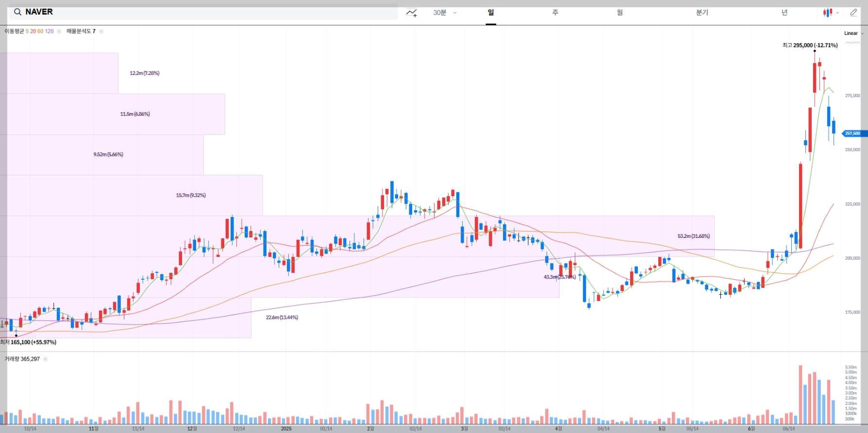Viewport: 868px width, 433px height.
Task: Click the 9.52m(5.66%) volume profile label
Action: (108, 154)
